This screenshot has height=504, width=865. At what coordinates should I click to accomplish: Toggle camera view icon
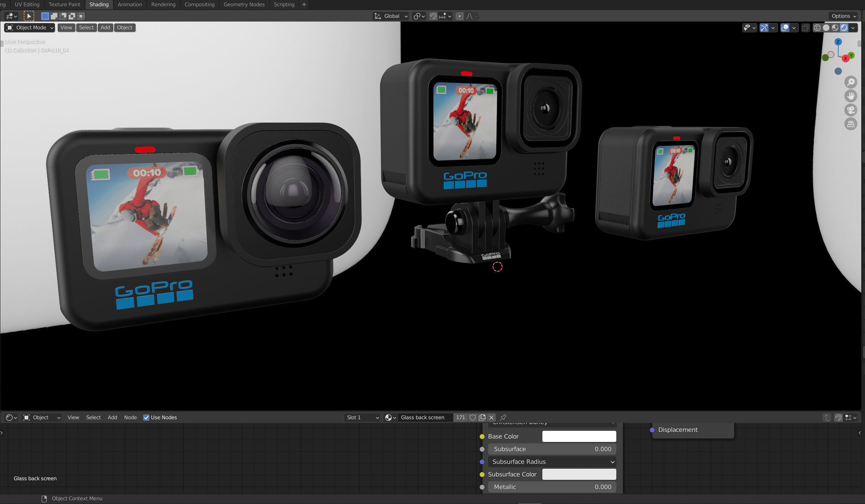pos(851,110)
